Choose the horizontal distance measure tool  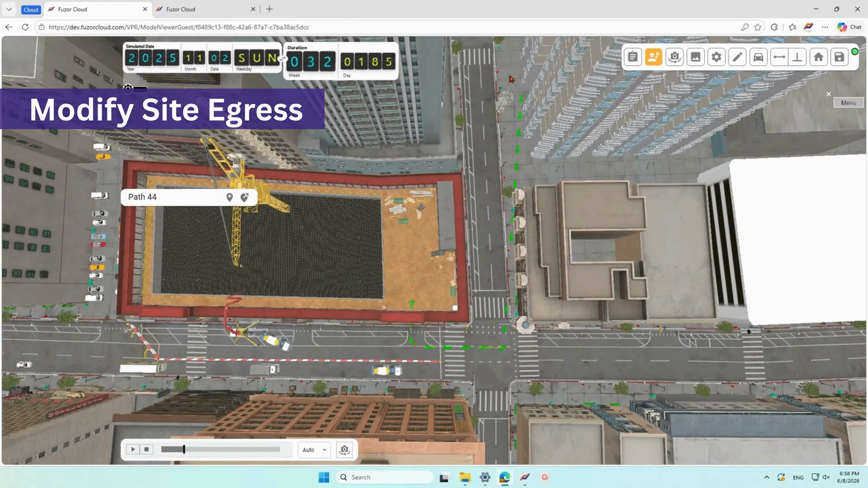(778, 57)
